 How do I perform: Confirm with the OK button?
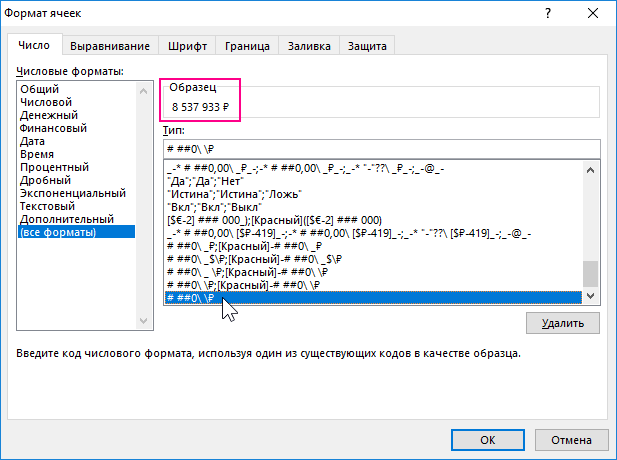pyautogui.click(x=487, y=438)
